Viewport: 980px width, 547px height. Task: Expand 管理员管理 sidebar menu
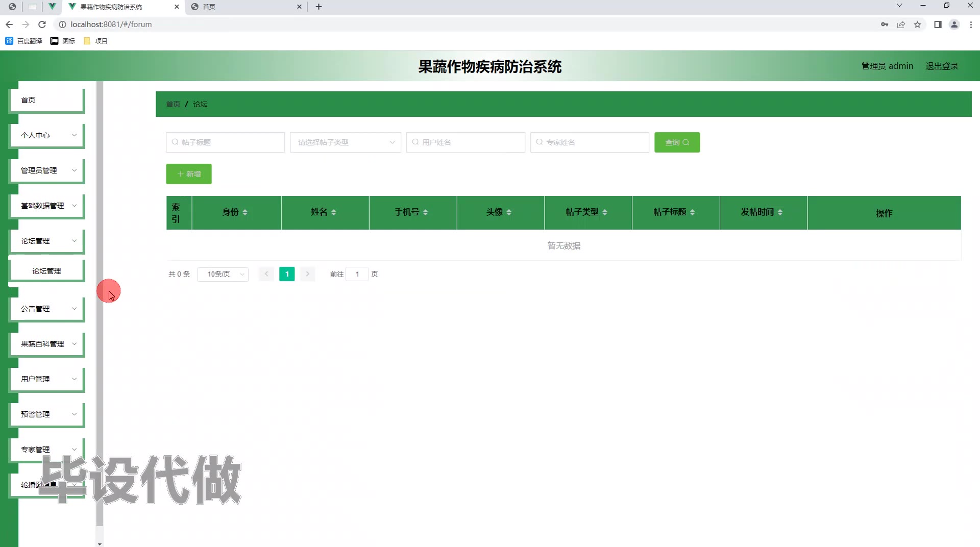click(47, 170)
